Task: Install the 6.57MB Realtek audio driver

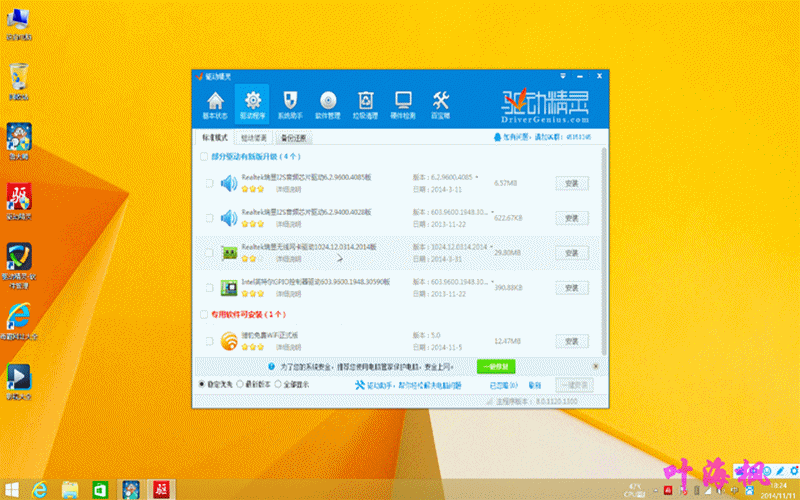Action: [572, 183]
